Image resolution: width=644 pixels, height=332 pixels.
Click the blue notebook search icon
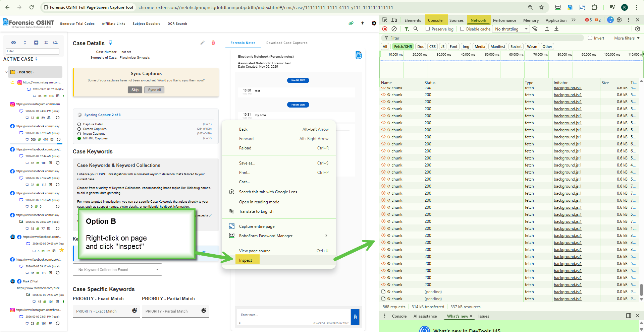pyautogui.click(x=359, y=55)
